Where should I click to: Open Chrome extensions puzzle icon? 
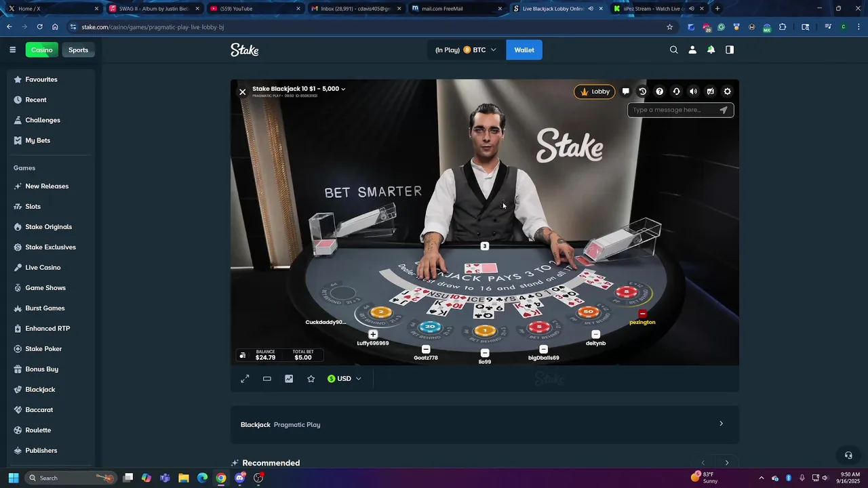[783, 27]
